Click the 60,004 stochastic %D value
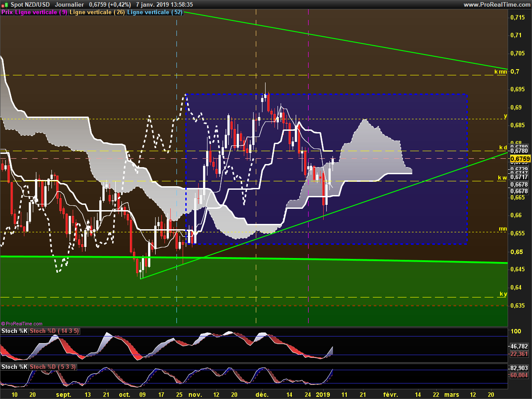532x399 pixels. [519, 375]
